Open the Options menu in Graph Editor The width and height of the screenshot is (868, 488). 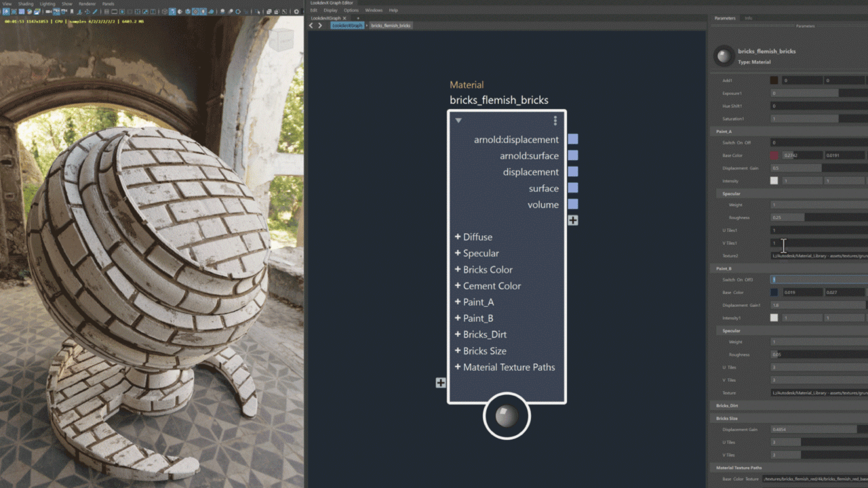[x=351, y=10]
